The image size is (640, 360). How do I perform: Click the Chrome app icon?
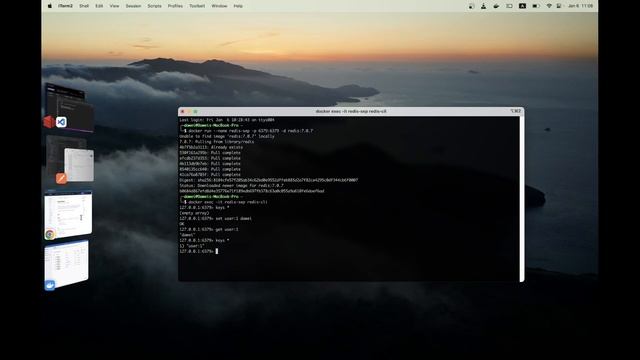point(50,234)
